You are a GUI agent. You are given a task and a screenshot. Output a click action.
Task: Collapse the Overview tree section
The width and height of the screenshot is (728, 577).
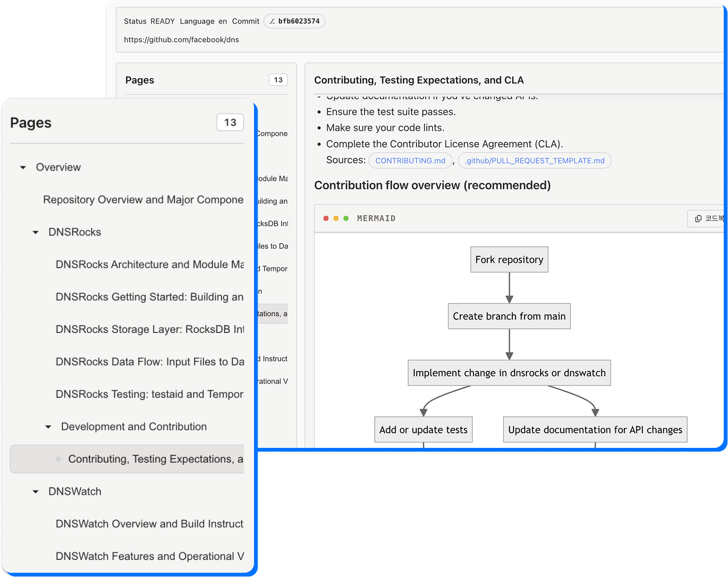(x=23, y=167)
